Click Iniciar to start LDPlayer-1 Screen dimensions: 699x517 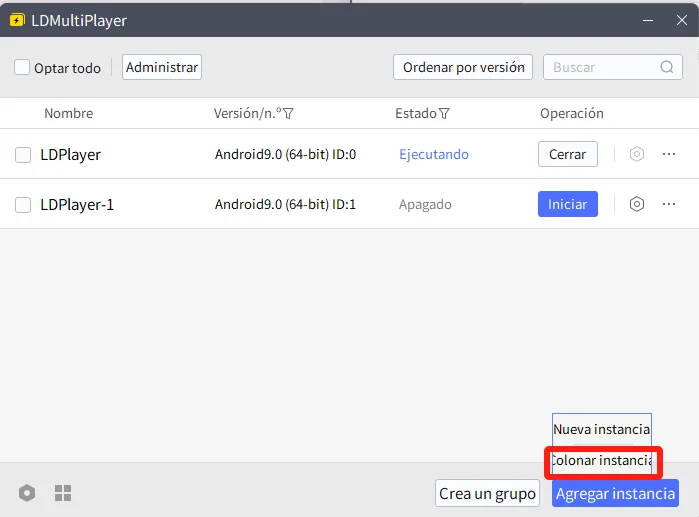(x=567, y=204)
